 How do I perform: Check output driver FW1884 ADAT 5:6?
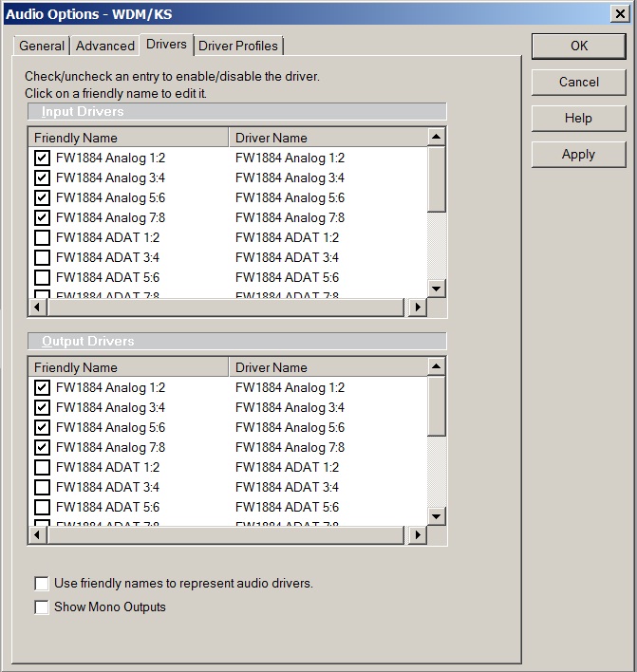click(42, 507)
